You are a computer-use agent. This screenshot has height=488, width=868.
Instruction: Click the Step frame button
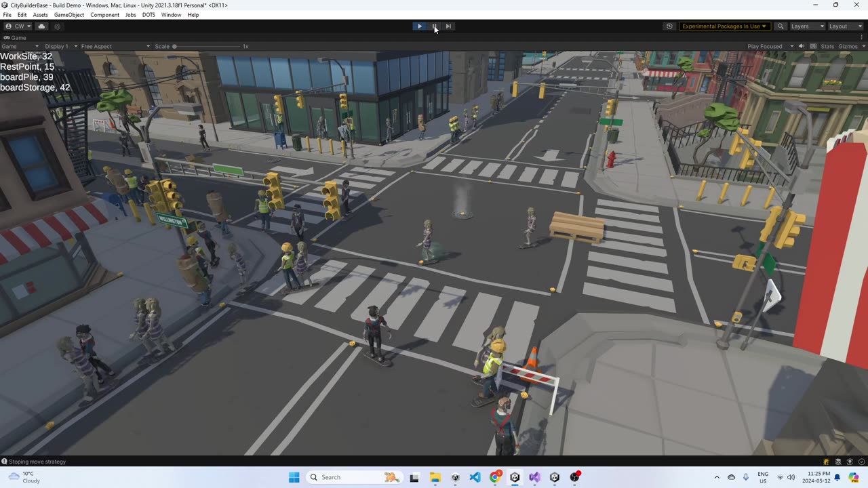pyautogui.click(x=448, y=26)
